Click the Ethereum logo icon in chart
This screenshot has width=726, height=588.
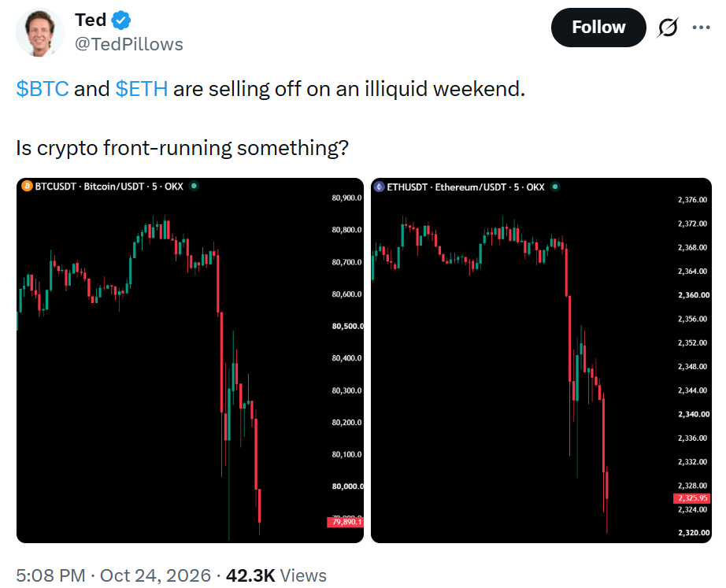(380, 187)
